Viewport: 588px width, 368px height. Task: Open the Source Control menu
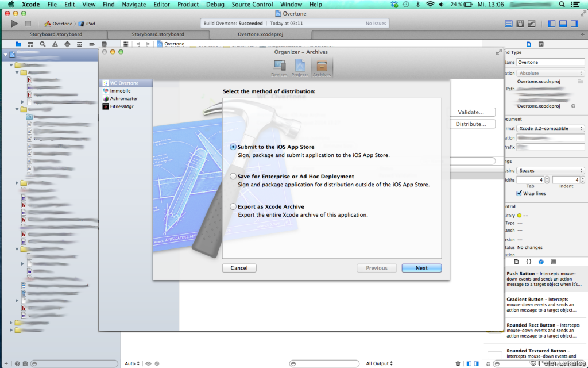click(x=253, y=5)
